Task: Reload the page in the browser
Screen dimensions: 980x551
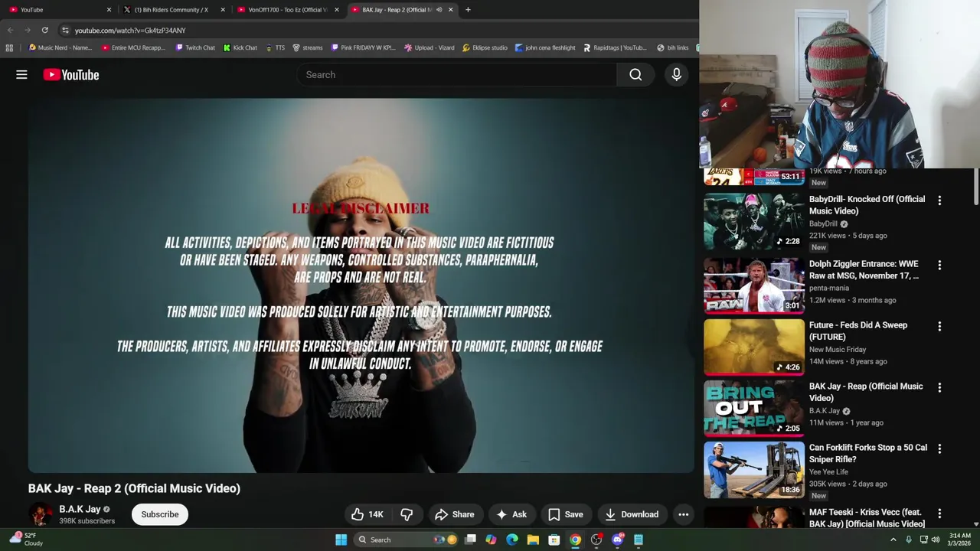Action: pos(44,30)
